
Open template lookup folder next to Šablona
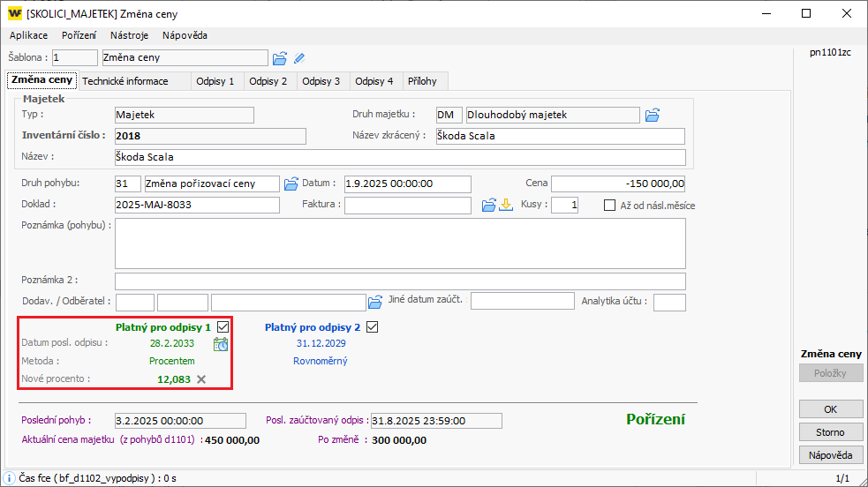click(x=280, y=58)
